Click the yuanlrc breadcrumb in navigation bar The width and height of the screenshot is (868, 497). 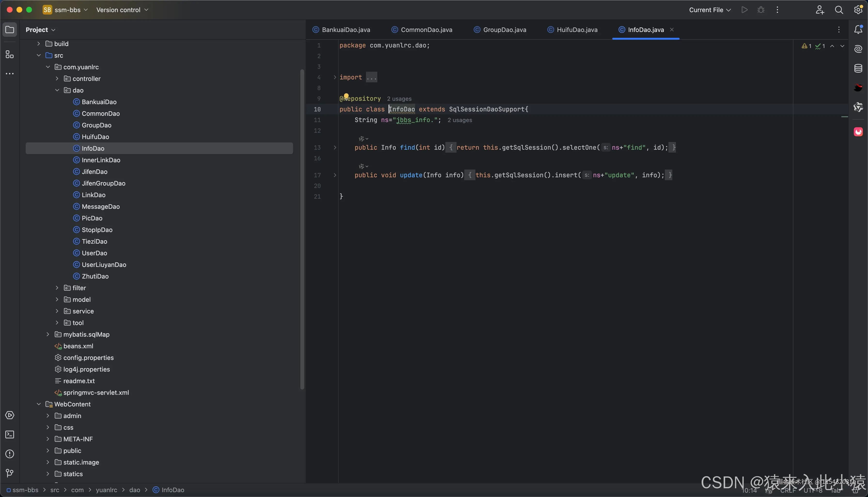(107, 490)
